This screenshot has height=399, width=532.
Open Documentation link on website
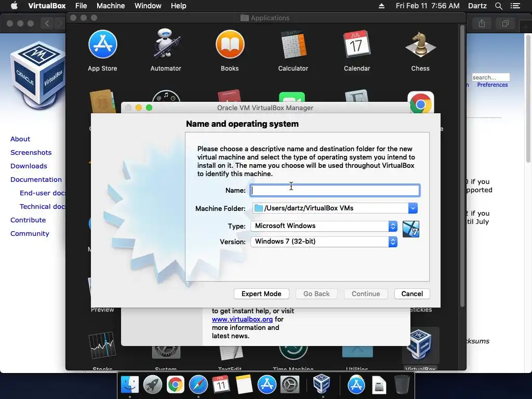(36, 179)
